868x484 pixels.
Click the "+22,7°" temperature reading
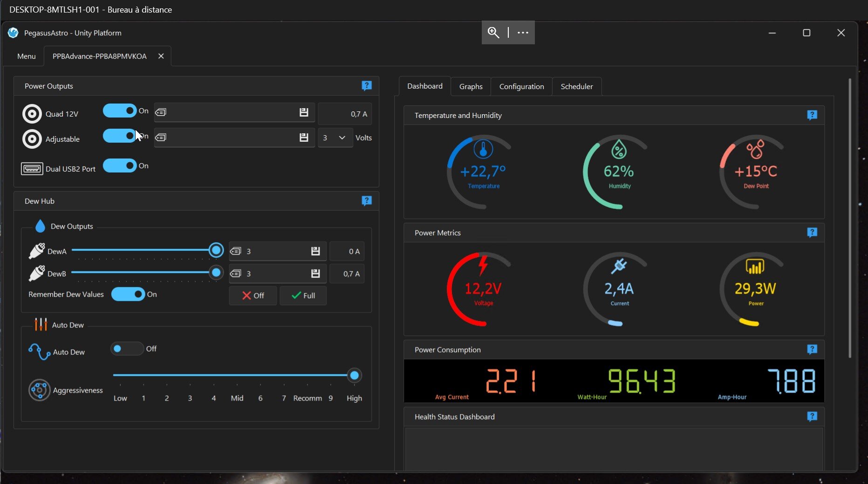483,172
